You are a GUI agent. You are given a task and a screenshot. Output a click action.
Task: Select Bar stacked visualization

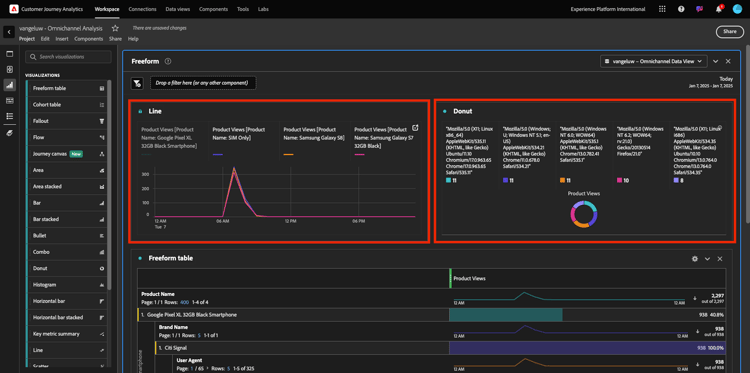click(66, 219)
